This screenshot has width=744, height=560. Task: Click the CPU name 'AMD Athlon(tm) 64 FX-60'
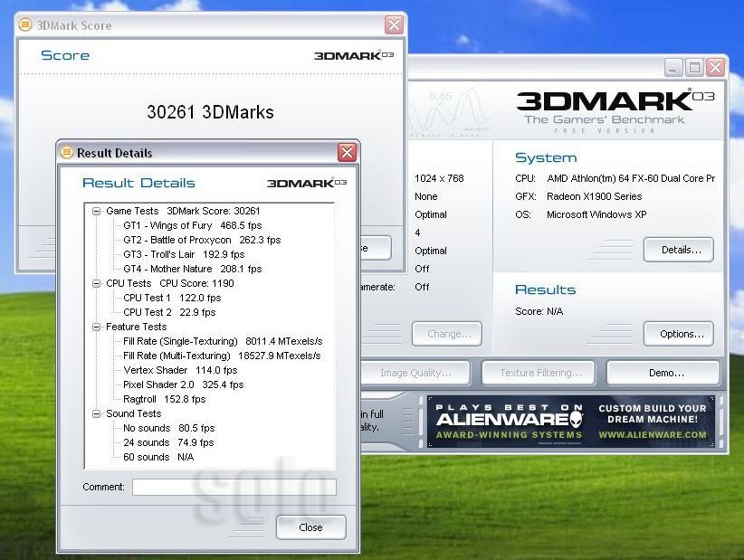click(x=631, y=178)
